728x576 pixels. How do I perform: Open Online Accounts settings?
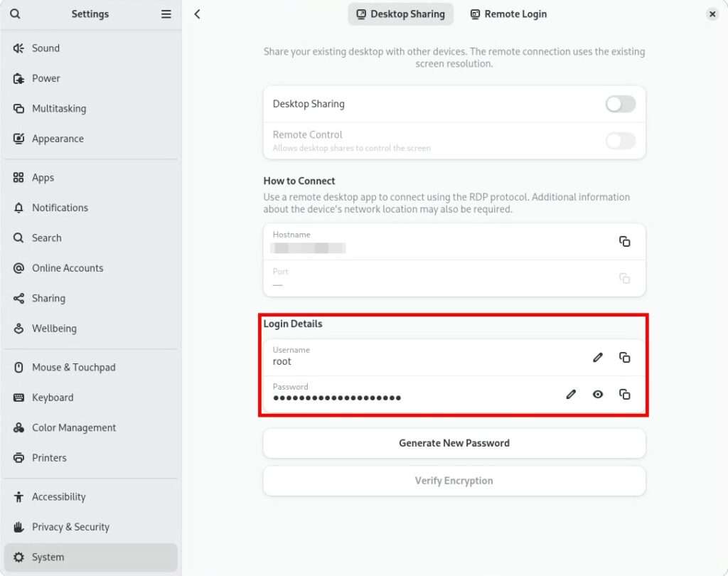pyautogui.click(x=68, y=268)
